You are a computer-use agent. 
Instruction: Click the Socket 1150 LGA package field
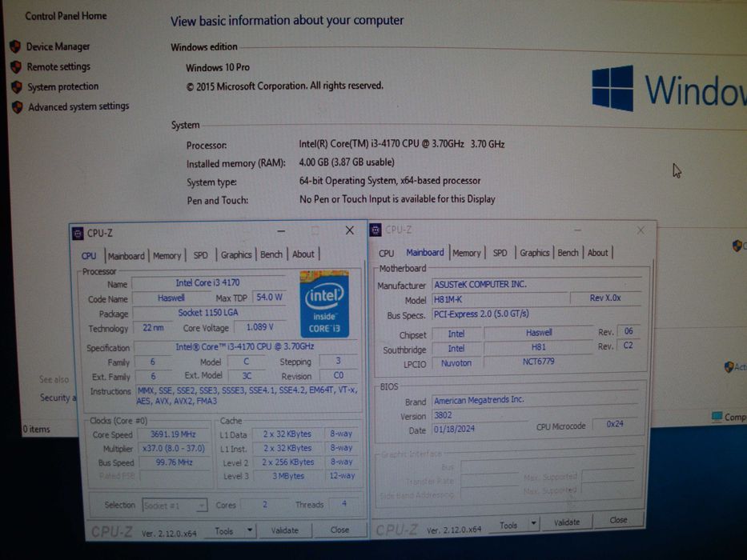(x=208, y=313)
